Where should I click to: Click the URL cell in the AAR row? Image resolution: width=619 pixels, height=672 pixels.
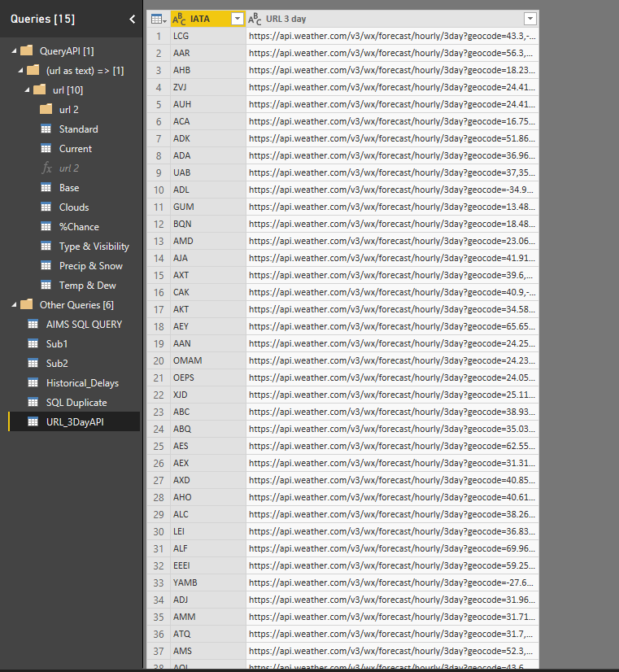392,53
